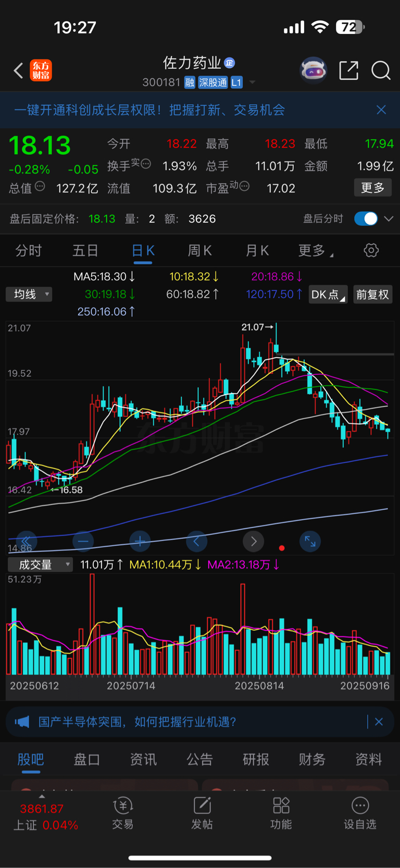Tap the MA120 17.50 value
This screenshot has width=400, height=868.
274,294
